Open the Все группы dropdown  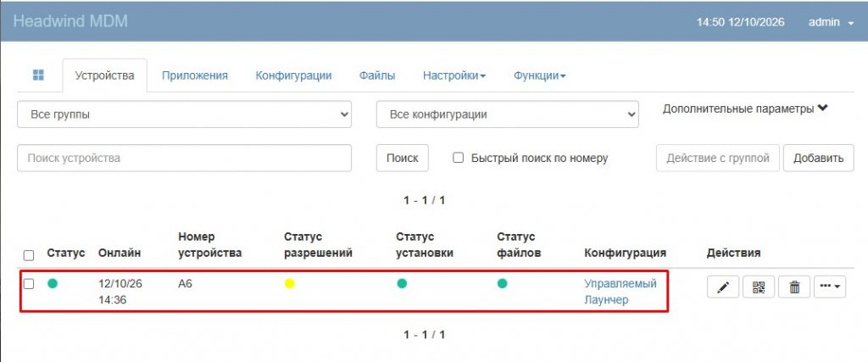point(184,114)
